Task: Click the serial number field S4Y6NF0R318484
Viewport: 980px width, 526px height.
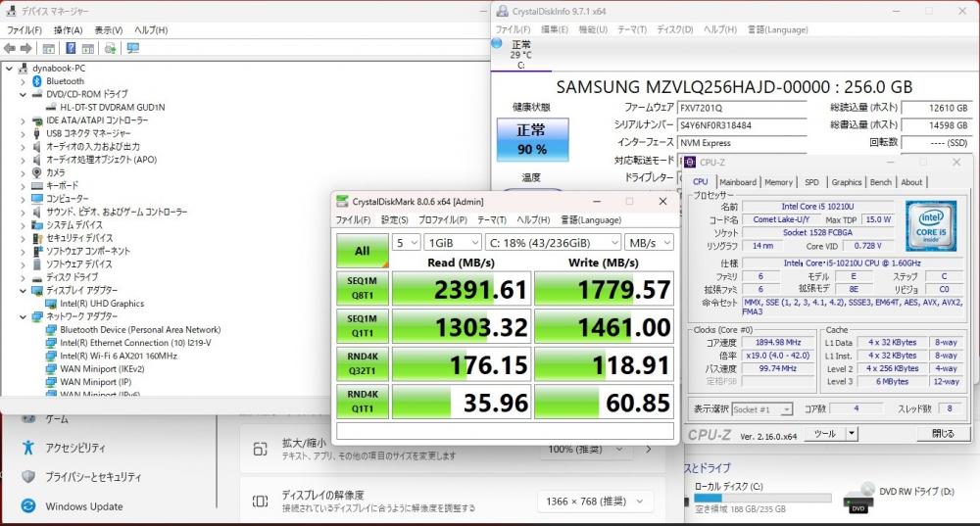Action: click(x=742, y=125)
